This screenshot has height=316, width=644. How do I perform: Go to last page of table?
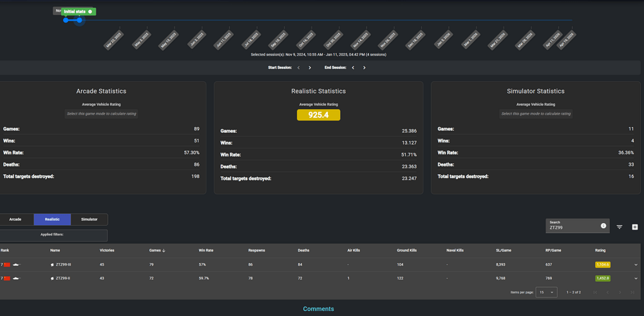632,292
